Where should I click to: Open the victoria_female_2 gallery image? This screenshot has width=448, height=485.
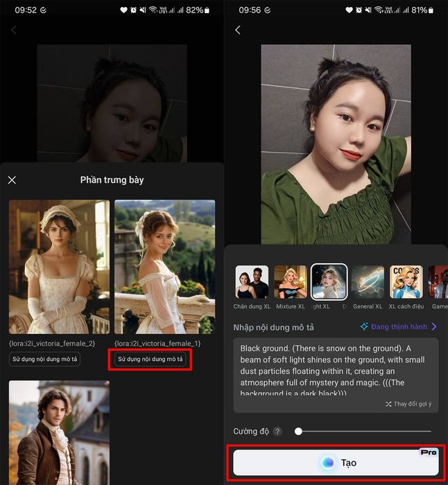[59, 267]
